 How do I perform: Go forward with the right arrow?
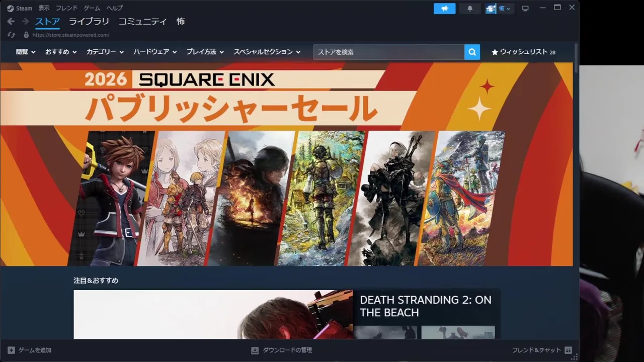coord(25,22)
